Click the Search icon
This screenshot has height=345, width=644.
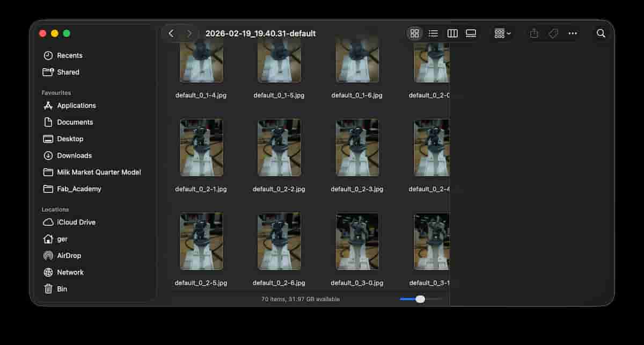[601, 33]
